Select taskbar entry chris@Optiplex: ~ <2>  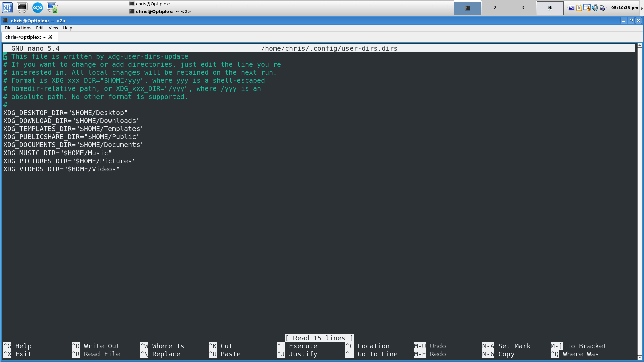point(160,11)
